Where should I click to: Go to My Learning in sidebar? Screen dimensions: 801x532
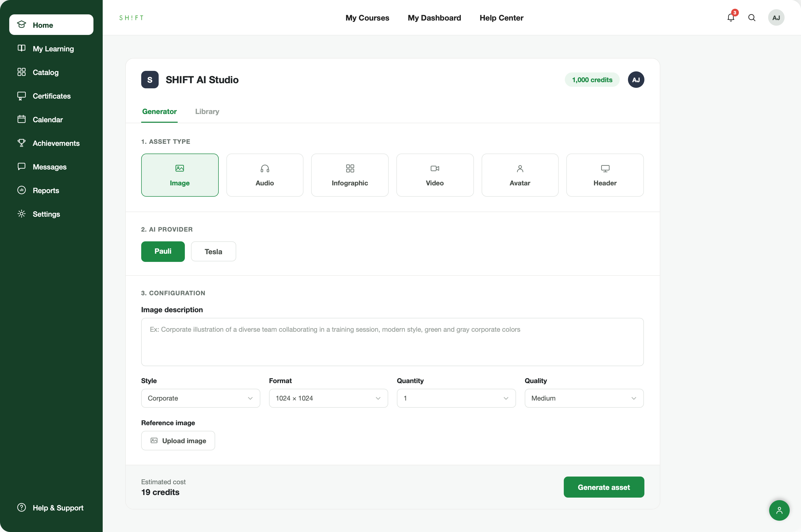pyautogui.click(x=51, y=49)
